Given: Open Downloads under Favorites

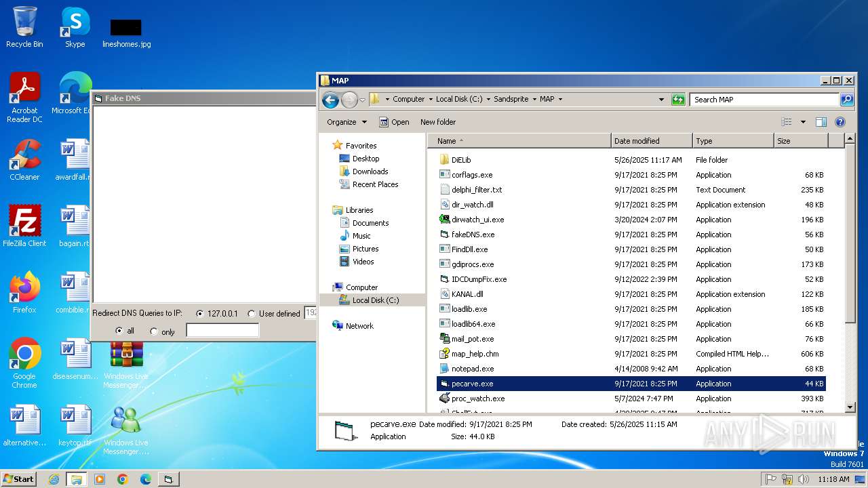Looking at the screenshot, I should click(370, 171).
